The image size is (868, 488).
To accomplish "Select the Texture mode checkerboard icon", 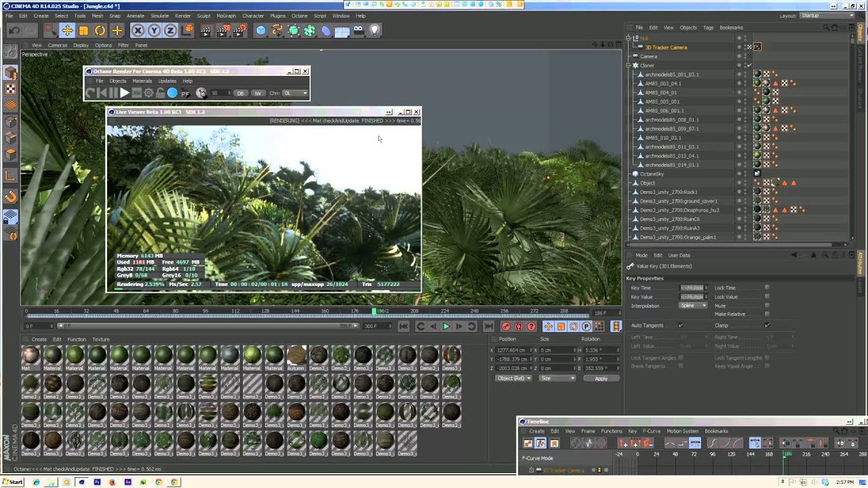I will coord(11,89).
